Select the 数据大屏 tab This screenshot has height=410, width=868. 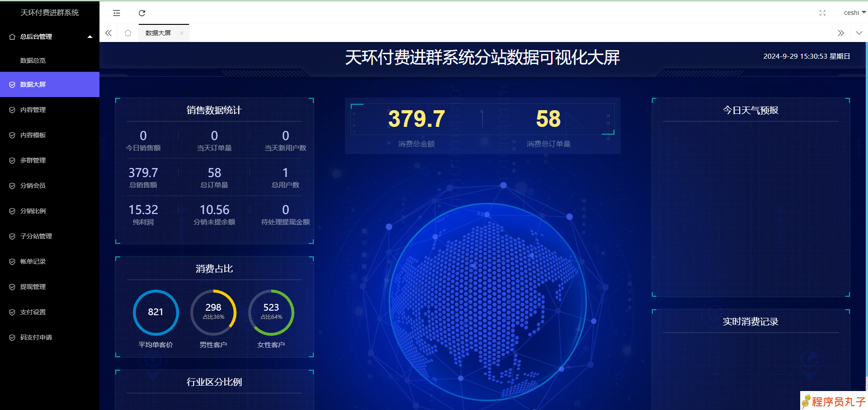point(158,33)
